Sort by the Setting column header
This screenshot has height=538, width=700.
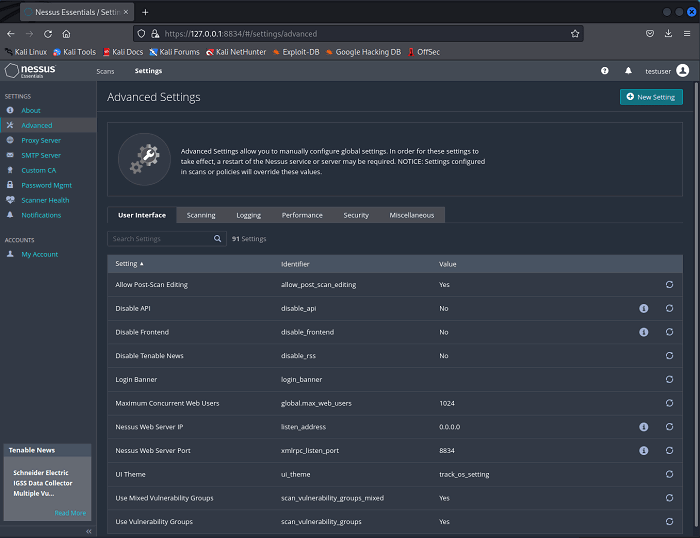129,264
